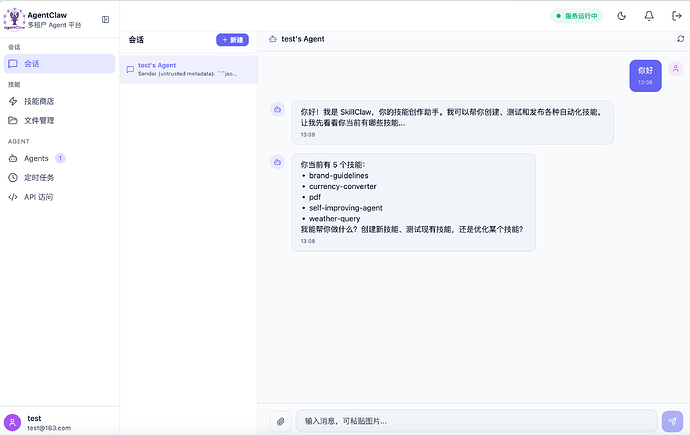
Task: Log out using the exit icon
Action: point(676,16)
